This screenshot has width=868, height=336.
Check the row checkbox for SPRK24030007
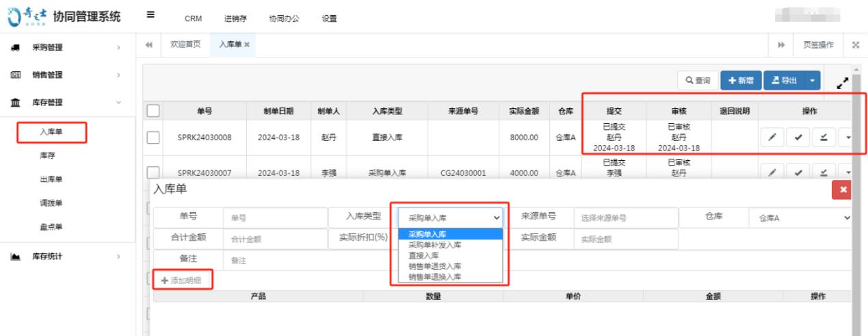(153, 173)
